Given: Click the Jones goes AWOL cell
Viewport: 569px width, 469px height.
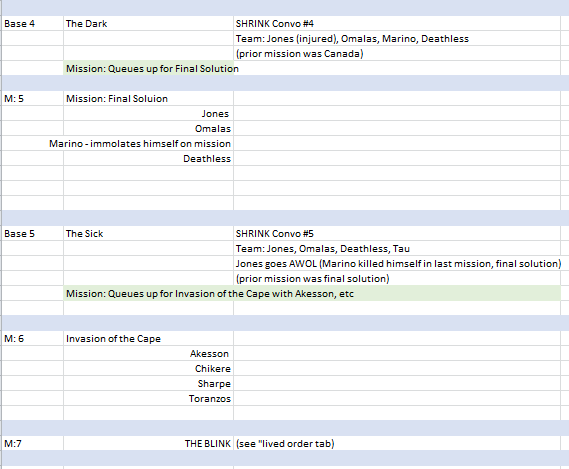Looking at the screenshot, I should pos(397,264).
